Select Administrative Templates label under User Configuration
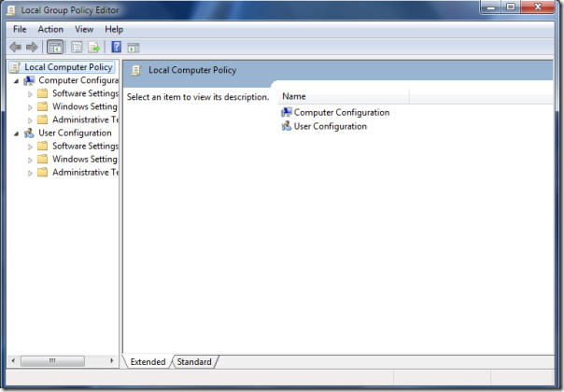The width and height of the screenshot is (564, 392). [x=85, y=173]
